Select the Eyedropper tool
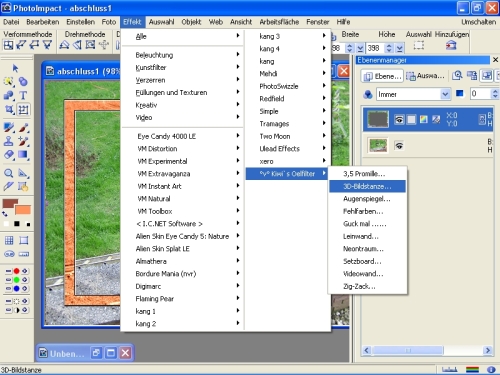 (9, 186)
